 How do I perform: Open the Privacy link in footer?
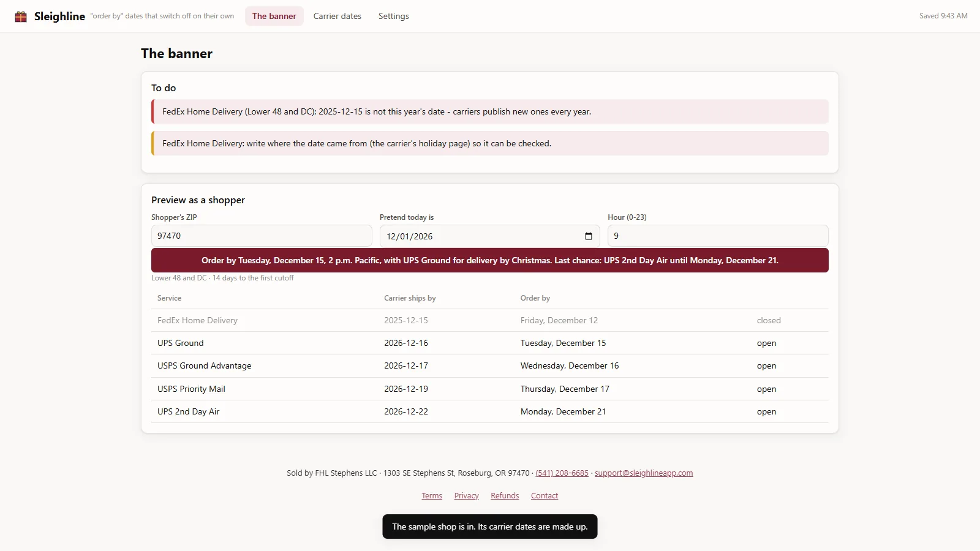[x=467, y=496]
